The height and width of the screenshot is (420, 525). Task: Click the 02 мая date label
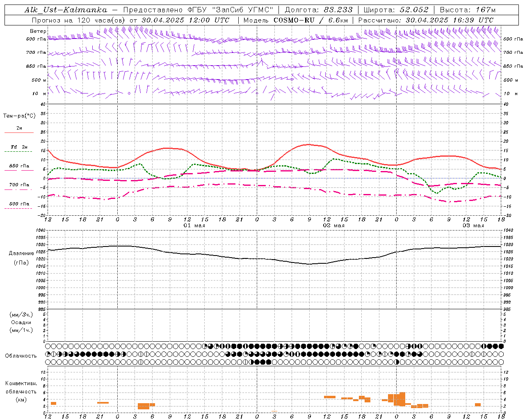334,226
